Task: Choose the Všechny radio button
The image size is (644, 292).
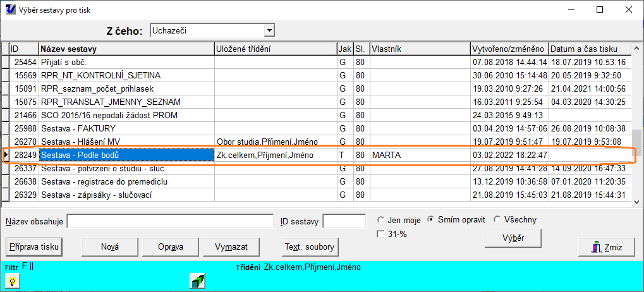Action: tap(497, 220)
